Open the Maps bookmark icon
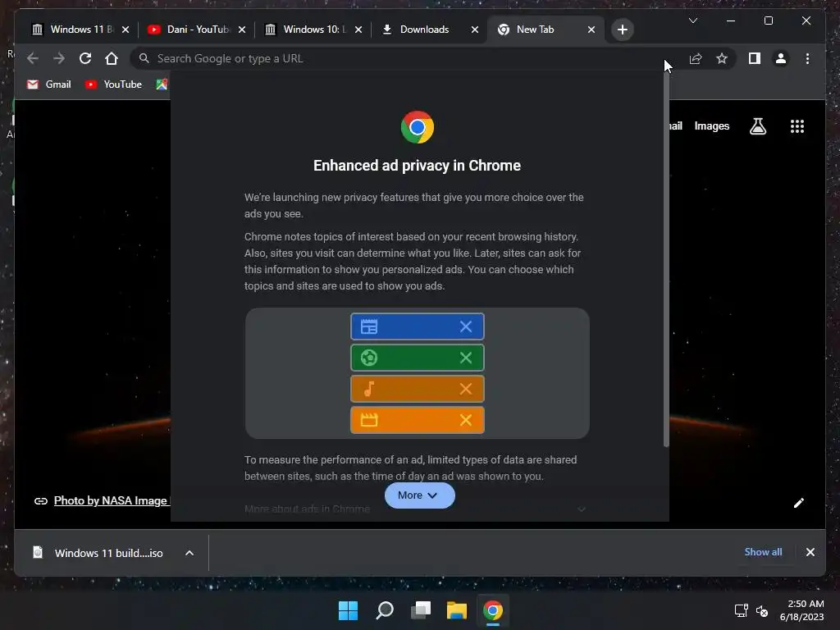Image resolution: width=840 pixels, height=630 pixels. coord(162,84)
